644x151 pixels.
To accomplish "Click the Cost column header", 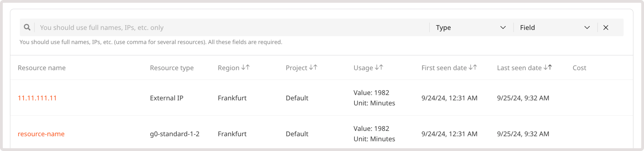I will [579, 68].
